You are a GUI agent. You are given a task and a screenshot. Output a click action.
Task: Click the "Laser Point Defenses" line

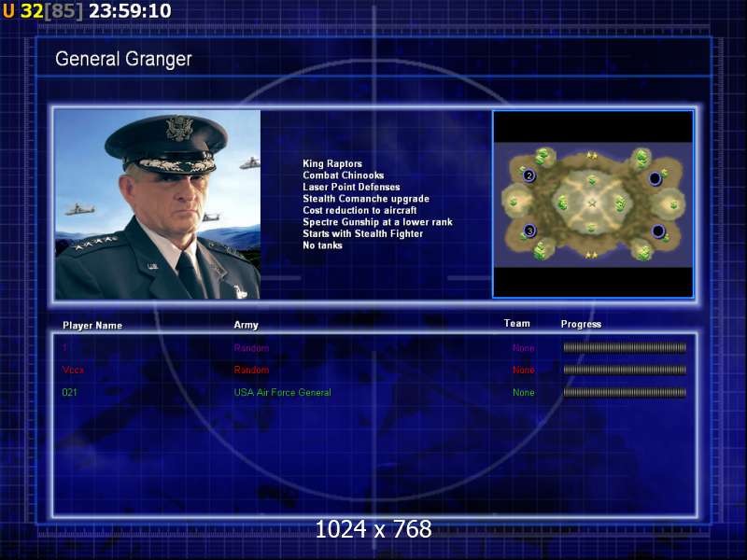point(351,188)
